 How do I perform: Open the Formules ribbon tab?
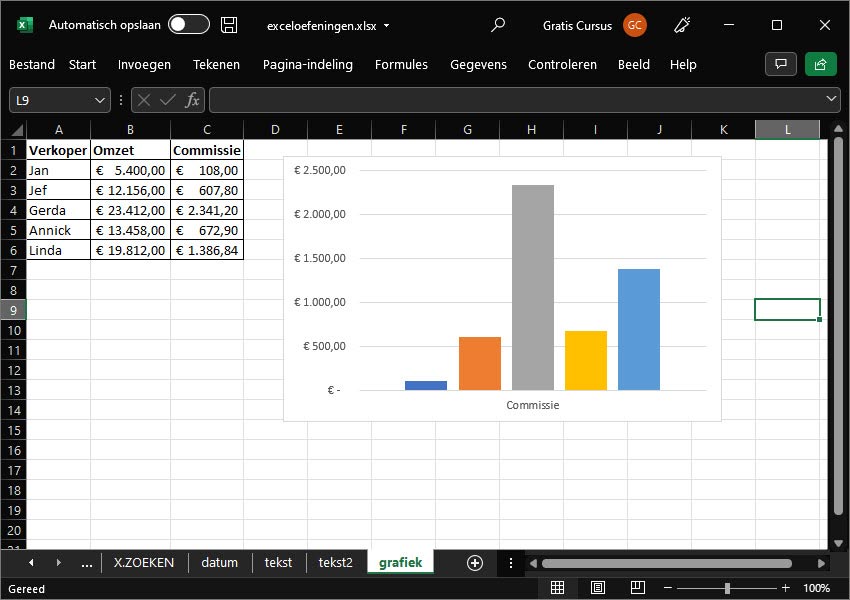click(401, 64)
